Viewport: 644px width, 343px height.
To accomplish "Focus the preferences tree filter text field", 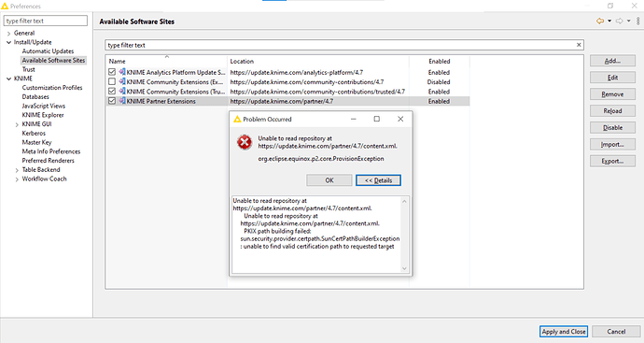I will click(x=45, y=21).
